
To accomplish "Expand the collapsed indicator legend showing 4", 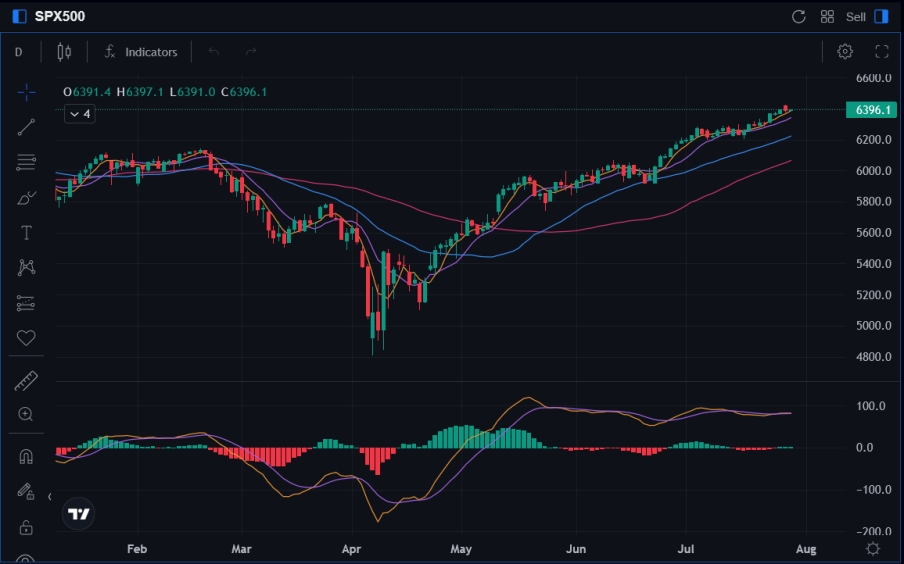I will point(80,114).
